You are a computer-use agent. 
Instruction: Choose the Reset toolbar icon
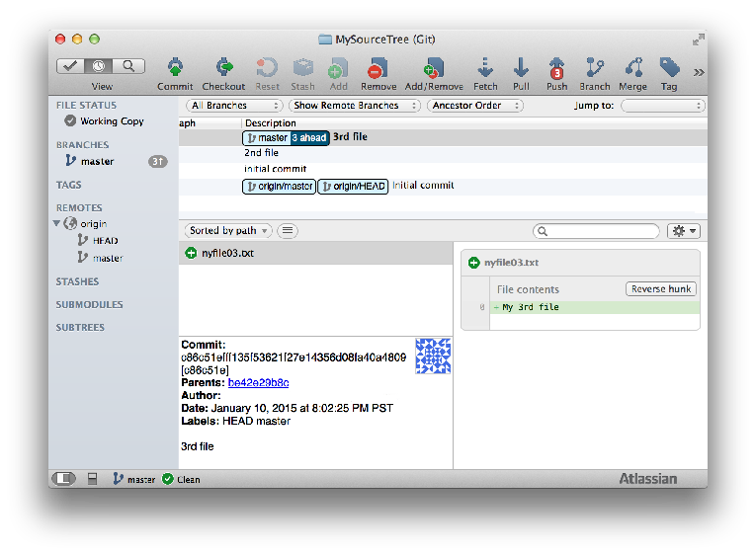267,74
